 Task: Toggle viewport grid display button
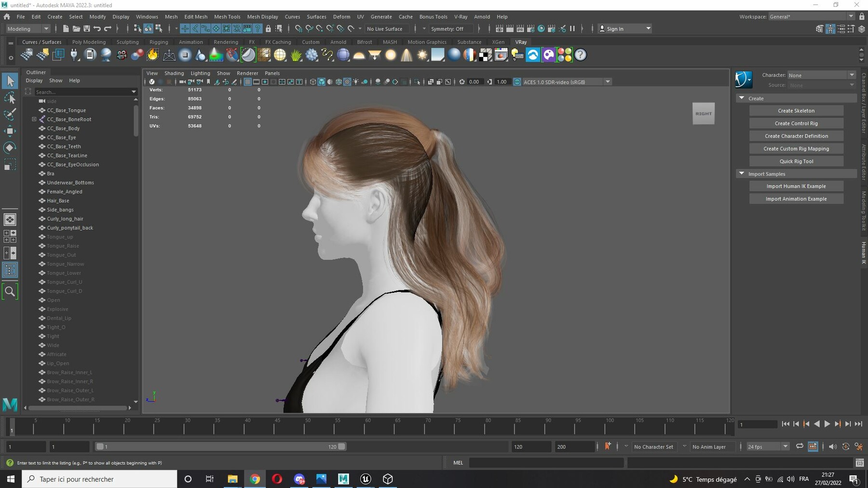pos(247,82)
